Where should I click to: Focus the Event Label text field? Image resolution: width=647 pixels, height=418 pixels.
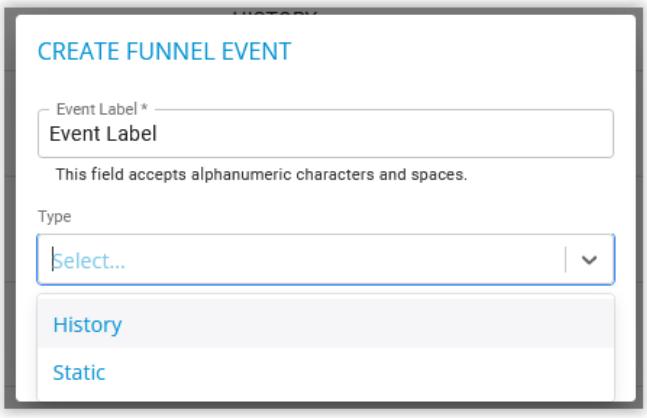326,134
